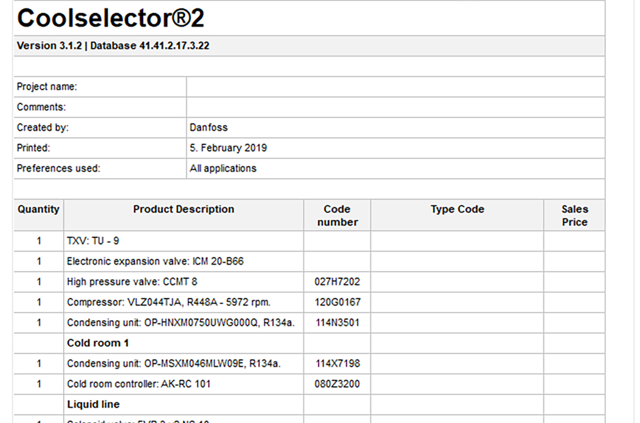Click the version and database info line
Screen dimensions: 640x423
(113, 46)
